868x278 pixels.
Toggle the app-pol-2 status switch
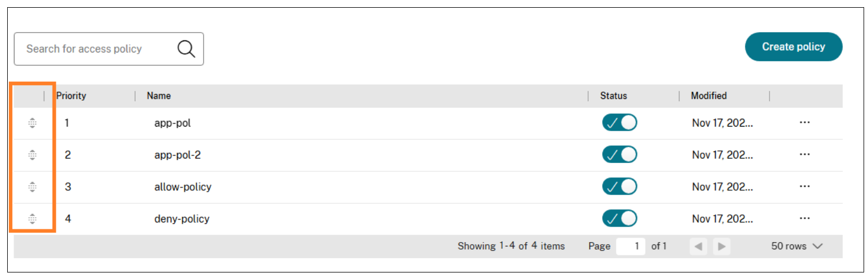pos(620,155)
